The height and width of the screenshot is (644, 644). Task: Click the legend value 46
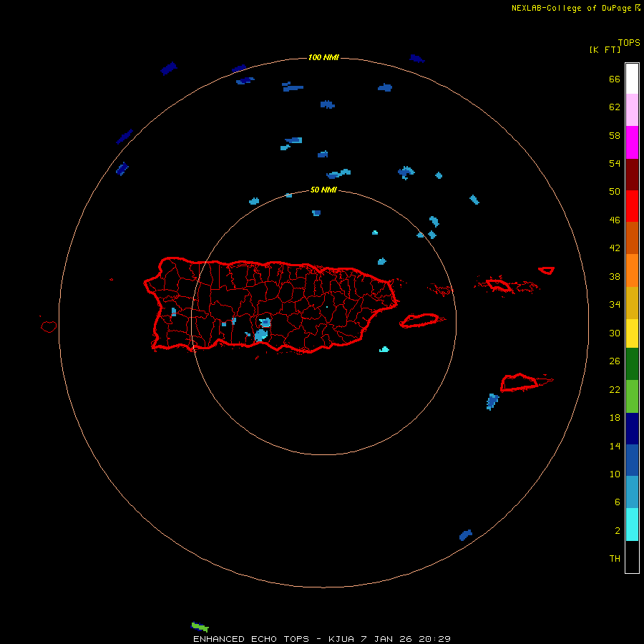[x=615, y=220]
